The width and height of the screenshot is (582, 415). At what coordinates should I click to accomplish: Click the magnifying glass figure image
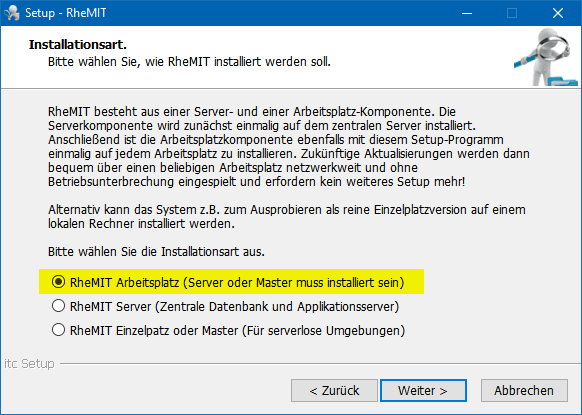pyautogui.click(x=546, y=57)
